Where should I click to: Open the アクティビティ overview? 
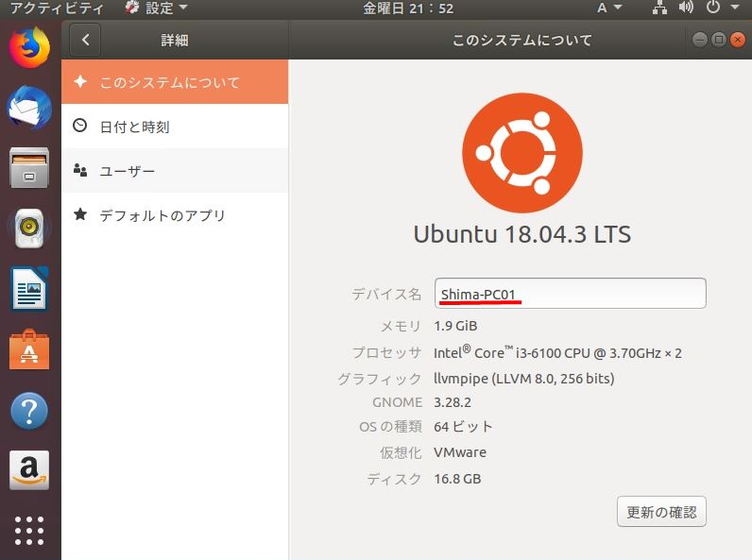(x=56, y=8)
